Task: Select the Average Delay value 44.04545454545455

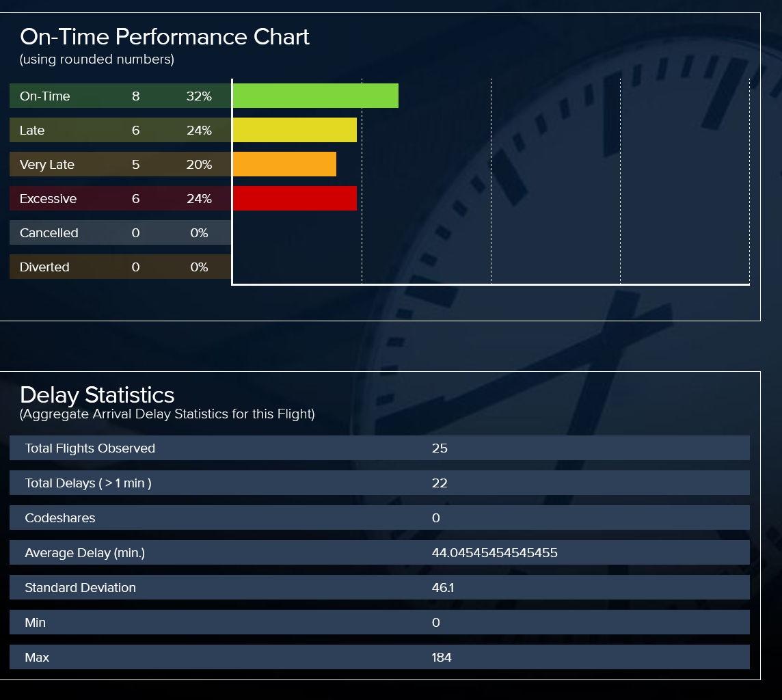Action: tap(494, 553)
